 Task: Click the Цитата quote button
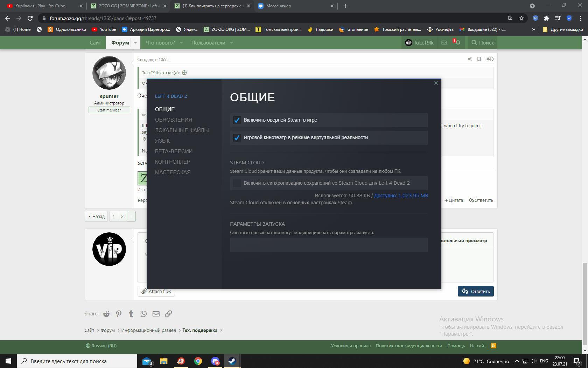pyautogui.click(x=454, y=200)
